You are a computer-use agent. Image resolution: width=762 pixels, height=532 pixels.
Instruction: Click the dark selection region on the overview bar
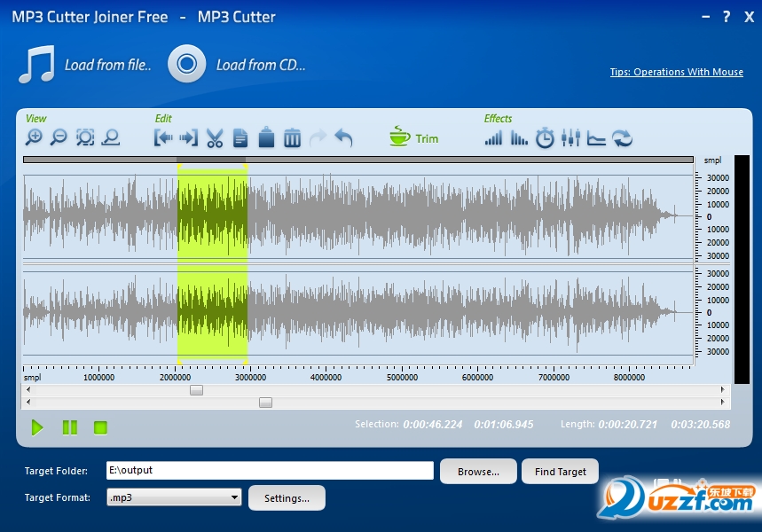pyautogui.click(x=211, y=160)
